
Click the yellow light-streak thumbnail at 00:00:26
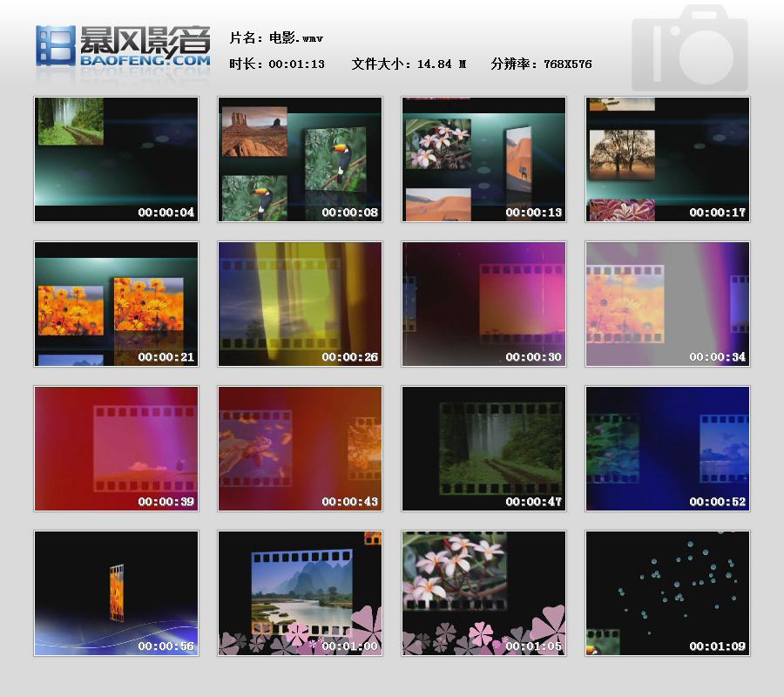point(300,303)
